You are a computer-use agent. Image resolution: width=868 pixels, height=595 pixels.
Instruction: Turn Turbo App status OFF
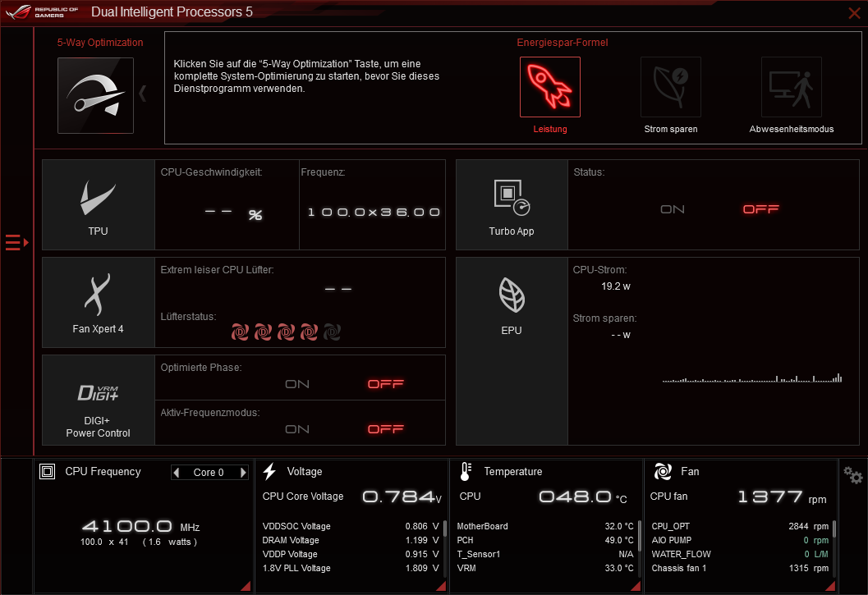pyautogui.click(x=761, y=209)
